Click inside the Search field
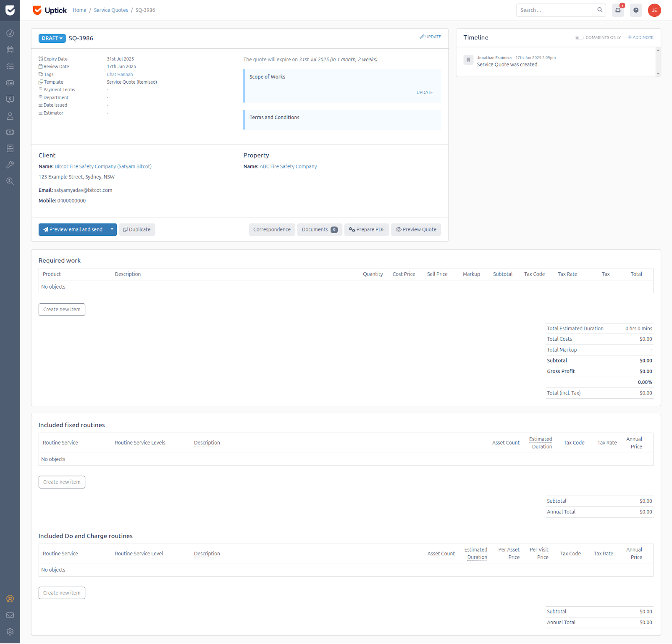Viewport: 672px width, 644px height. point(554,10)
